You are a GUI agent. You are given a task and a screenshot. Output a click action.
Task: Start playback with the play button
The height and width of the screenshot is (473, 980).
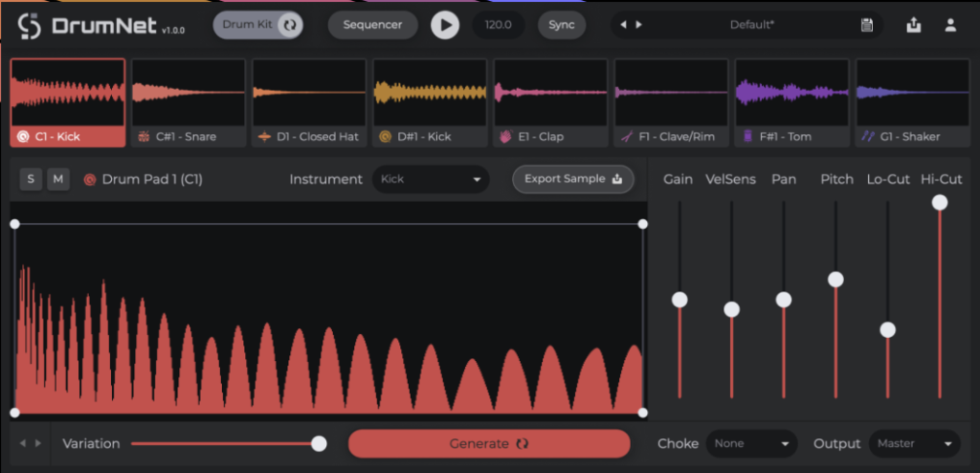coord(445,25)
